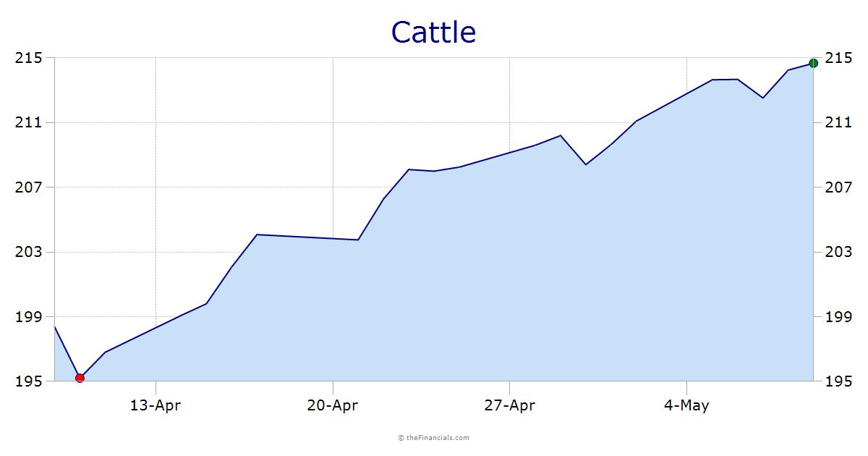Click the Cattle chart title
Image resolution: width=868 pixels, height=456 pixels.
tap(434, 33)
